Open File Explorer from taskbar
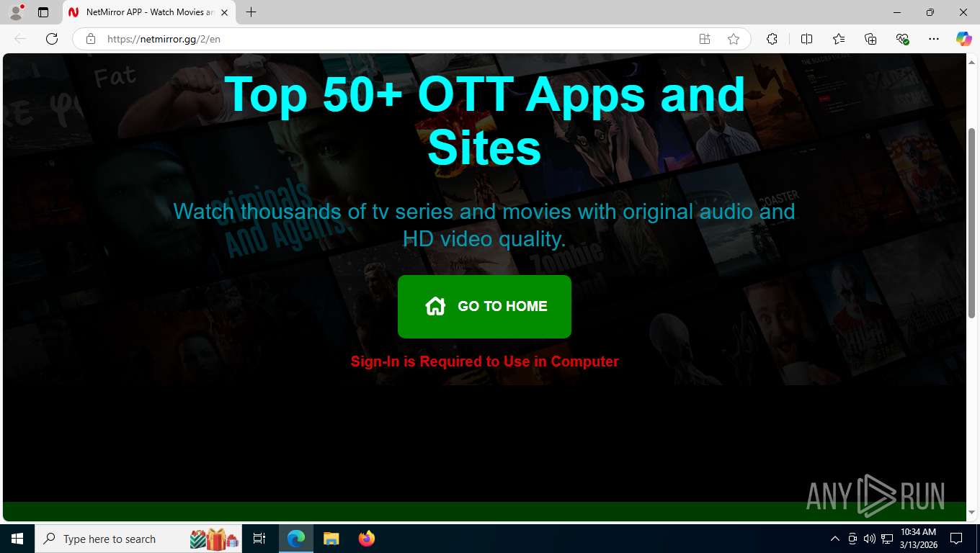980x553 pixels. click(x=331, y=539)
